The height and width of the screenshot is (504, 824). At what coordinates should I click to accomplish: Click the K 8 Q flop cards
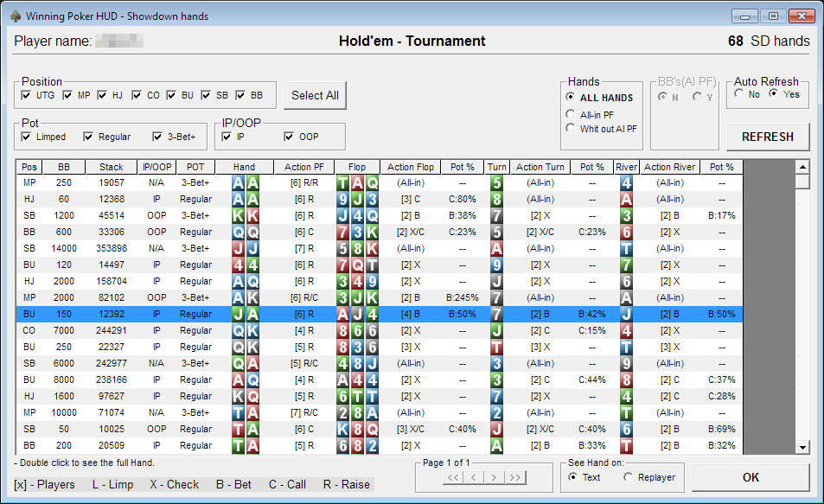[357, 429]
